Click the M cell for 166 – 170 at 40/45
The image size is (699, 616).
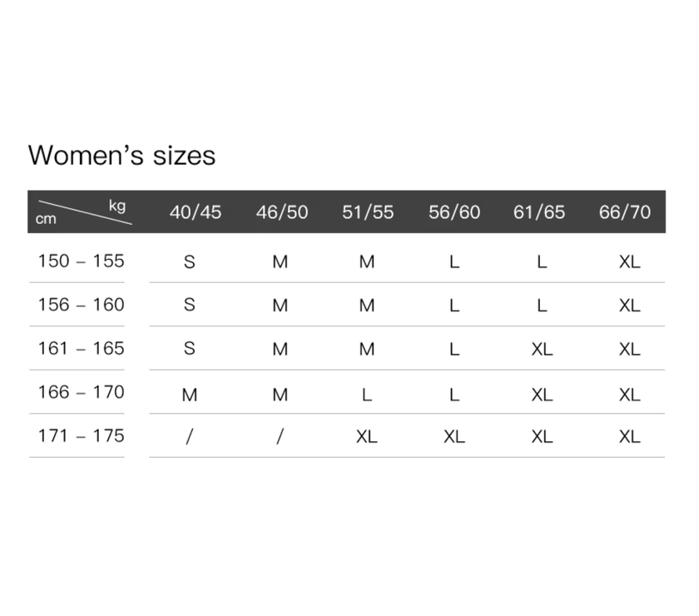190,394
